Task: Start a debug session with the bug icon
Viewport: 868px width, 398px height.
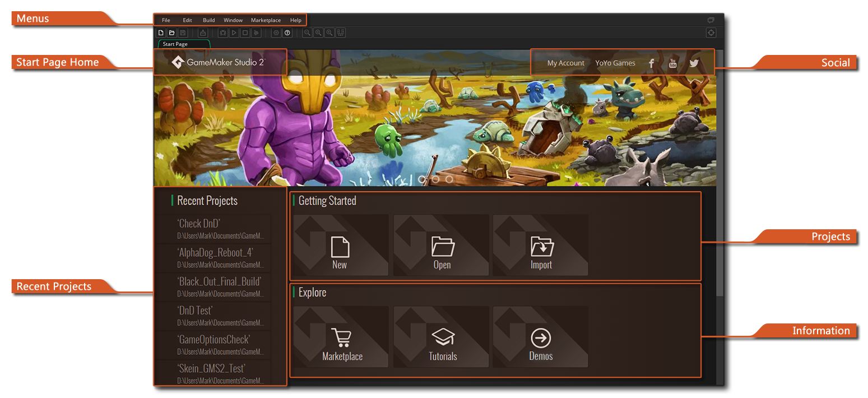Action: (x=222, y=33)
